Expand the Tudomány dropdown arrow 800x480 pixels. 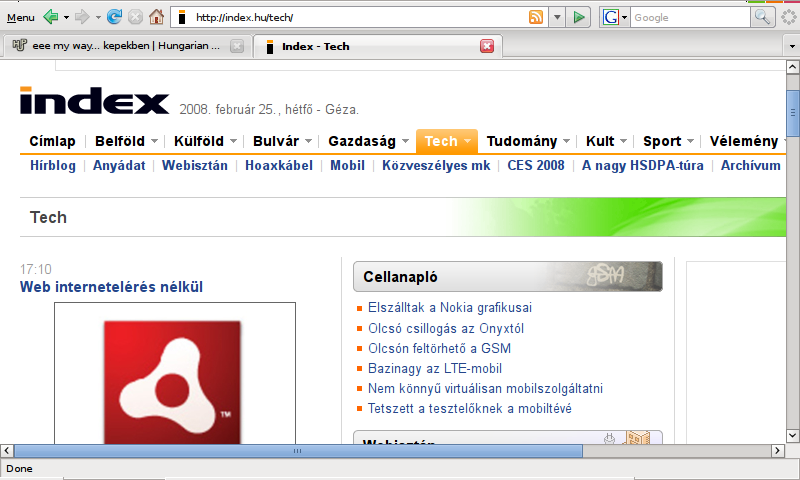click(x=566, y=141)
